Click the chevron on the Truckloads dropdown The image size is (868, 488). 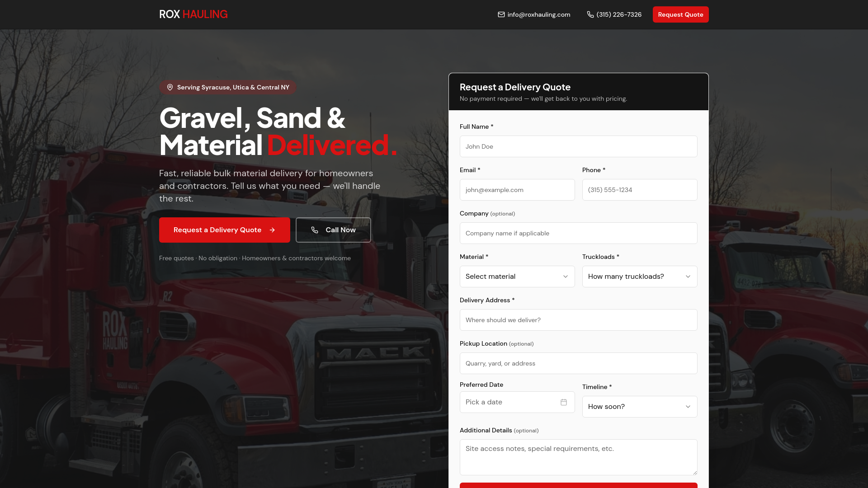pos(688,277)
